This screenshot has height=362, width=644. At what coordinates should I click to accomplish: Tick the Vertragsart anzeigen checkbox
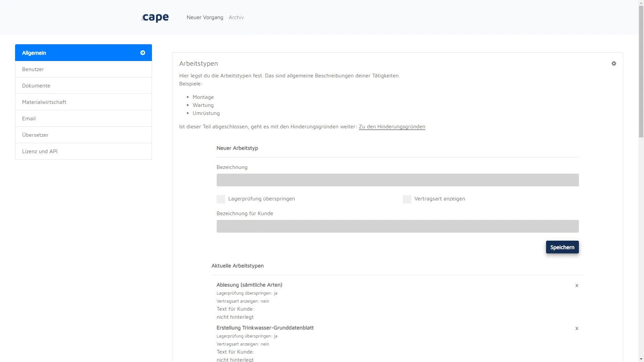tap(407, 199)
